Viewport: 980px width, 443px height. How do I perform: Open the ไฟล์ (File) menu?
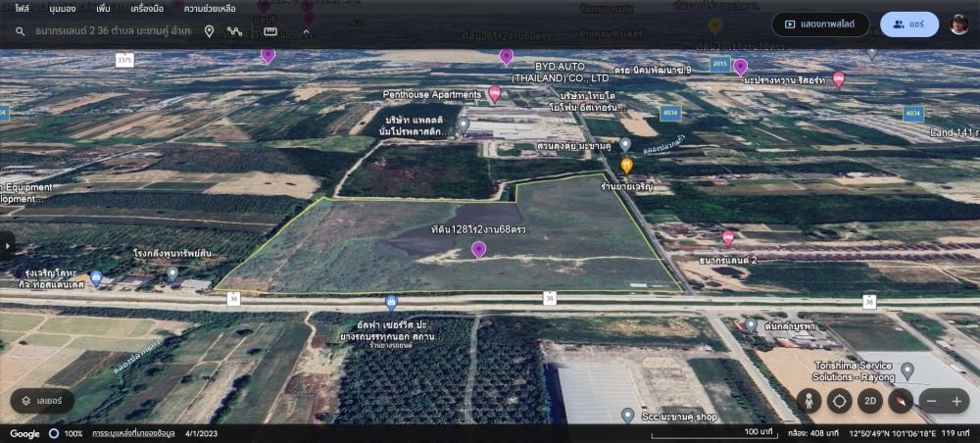point(22,8)
